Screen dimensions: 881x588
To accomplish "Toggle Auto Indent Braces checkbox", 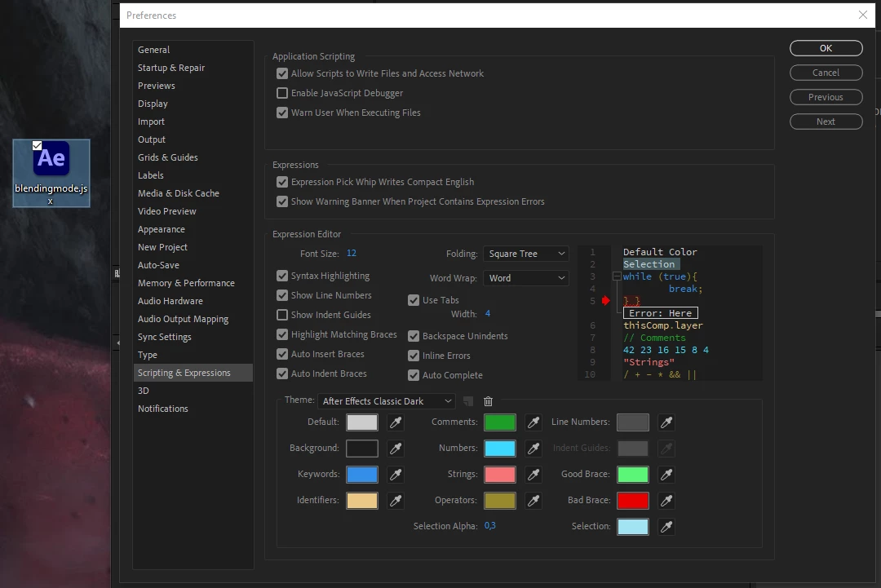I will point(282,374).
